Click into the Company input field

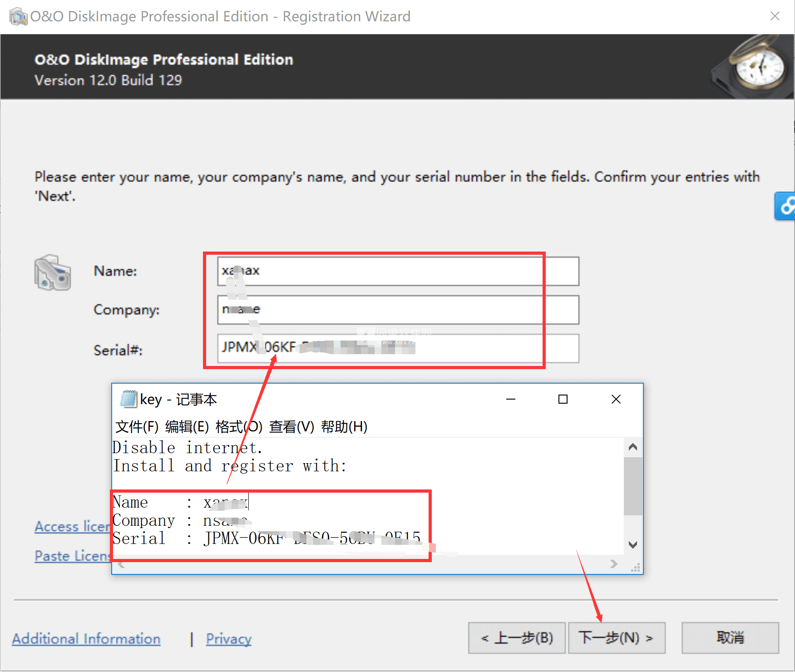[x=398, y=310]
